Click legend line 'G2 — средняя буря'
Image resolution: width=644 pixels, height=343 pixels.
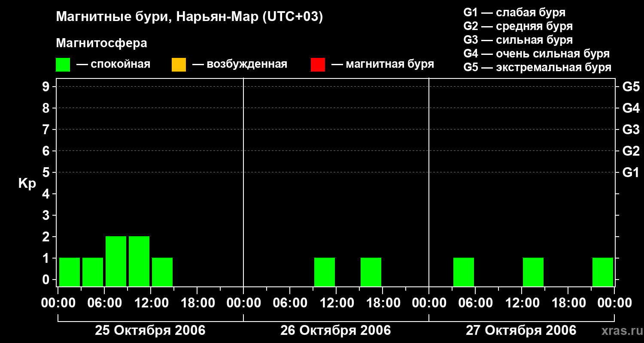click(518, 26)
